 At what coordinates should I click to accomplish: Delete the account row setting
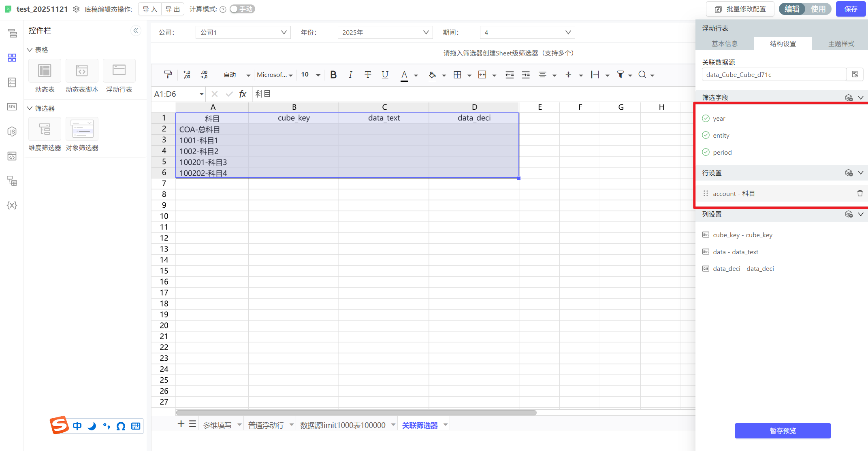click(859, 194)
